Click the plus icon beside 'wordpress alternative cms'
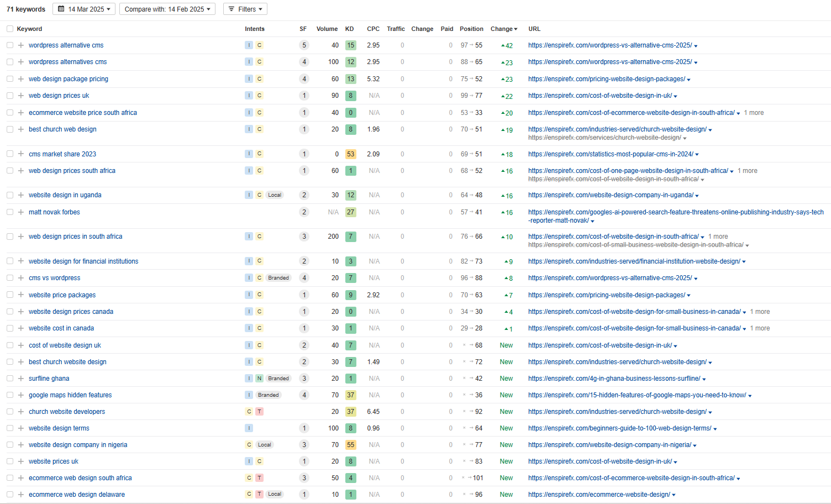This screenshot has width=831, height=504. click(20, 45)
